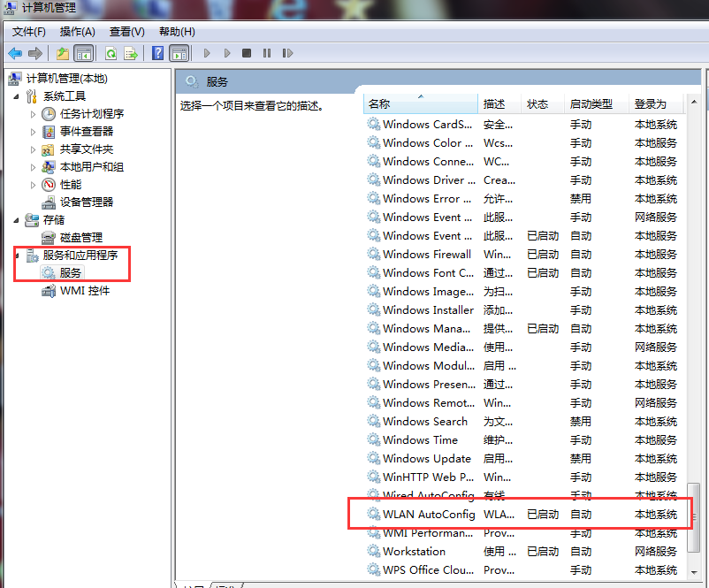Select the Windows Font C... service
709x588 pixels.
pos(522,272)
